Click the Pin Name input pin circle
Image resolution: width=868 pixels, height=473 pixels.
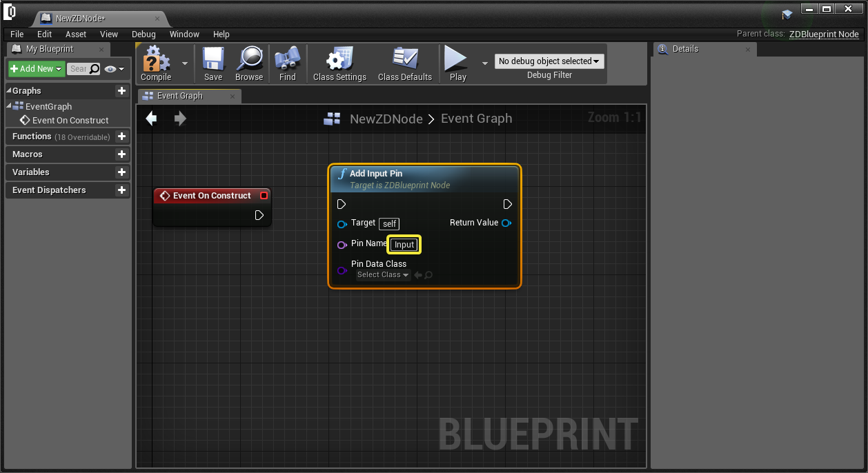click(x=342, y=245)
